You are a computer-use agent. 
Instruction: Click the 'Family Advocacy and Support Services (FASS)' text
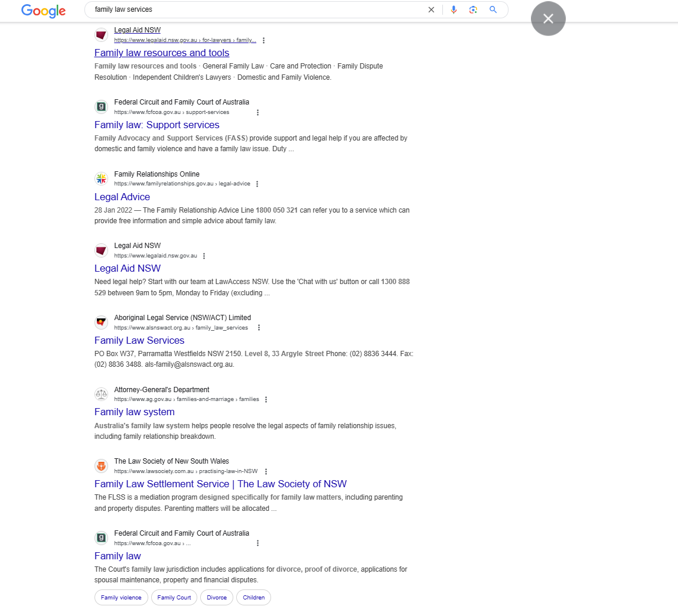(171, 138)
